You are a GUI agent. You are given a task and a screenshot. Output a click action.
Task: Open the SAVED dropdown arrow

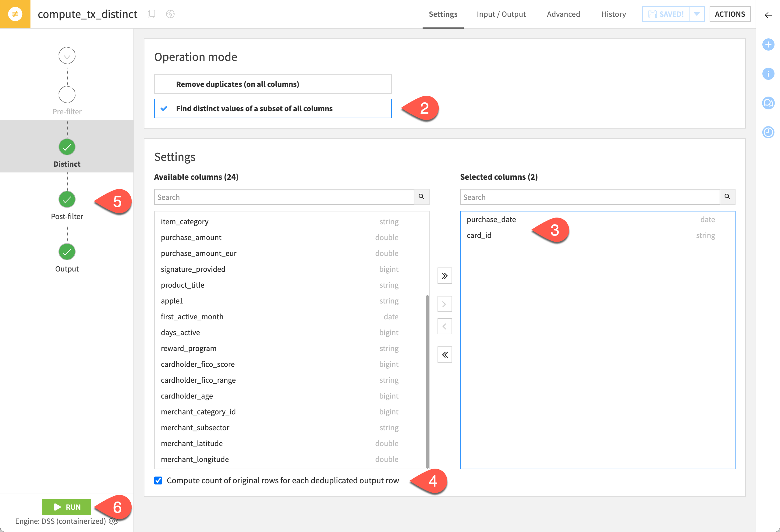697,14
